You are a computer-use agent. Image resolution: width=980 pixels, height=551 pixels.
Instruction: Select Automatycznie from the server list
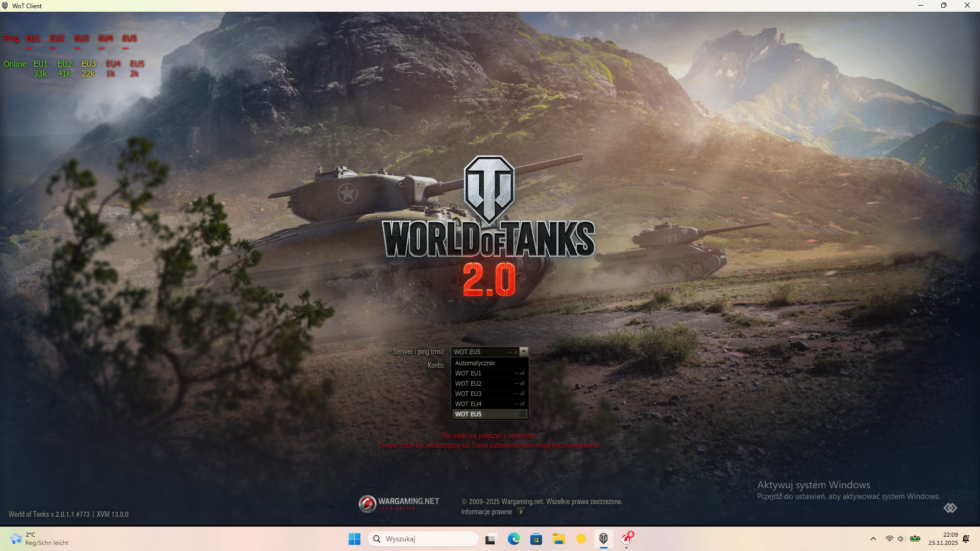[490, 363]
